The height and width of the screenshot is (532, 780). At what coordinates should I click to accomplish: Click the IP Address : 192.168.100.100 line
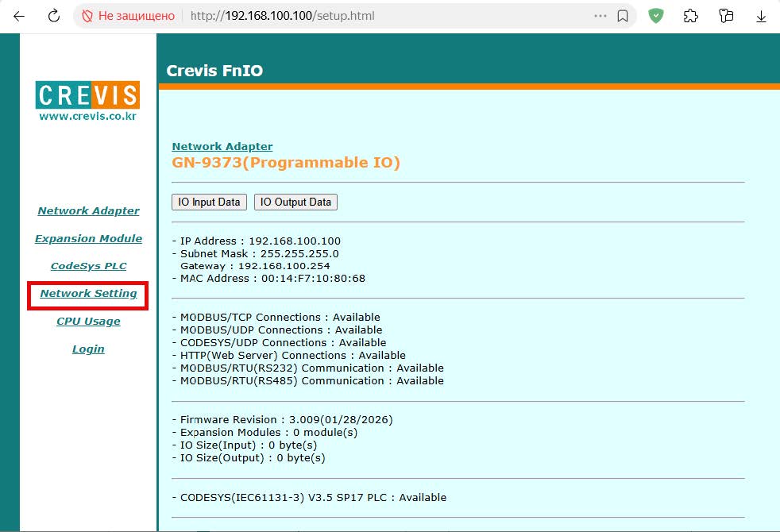pos(257,241)
